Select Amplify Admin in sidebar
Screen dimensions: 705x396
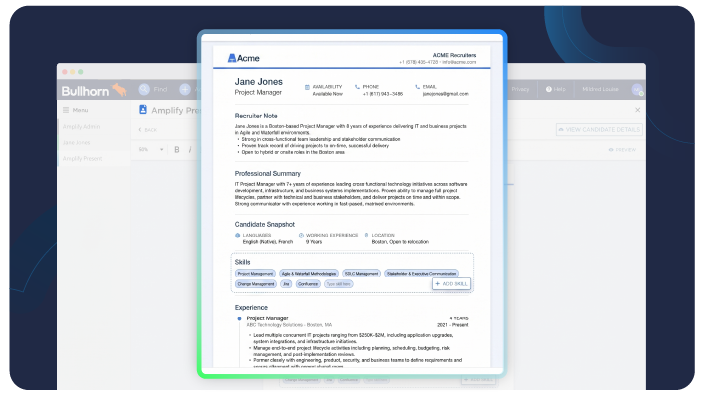[81, 127]
